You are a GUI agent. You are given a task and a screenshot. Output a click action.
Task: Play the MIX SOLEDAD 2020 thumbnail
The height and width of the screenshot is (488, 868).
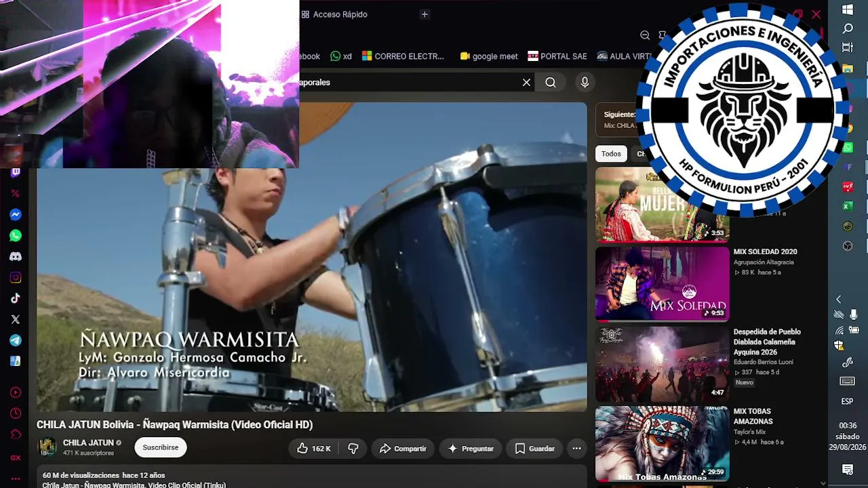pyautogui.click(x=662, y=283)
